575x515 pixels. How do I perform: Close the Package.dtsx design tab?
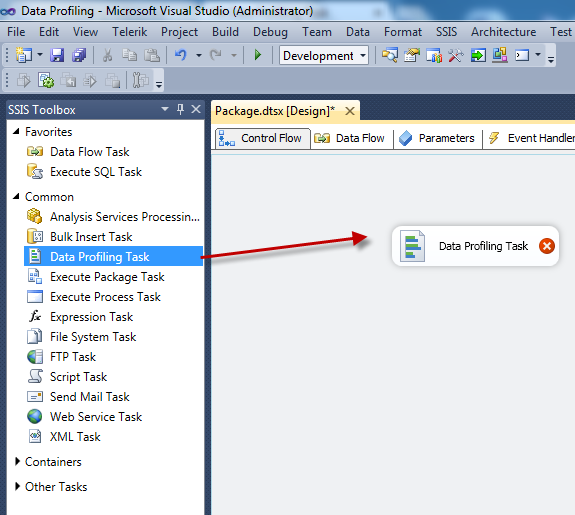click(350, 111)
